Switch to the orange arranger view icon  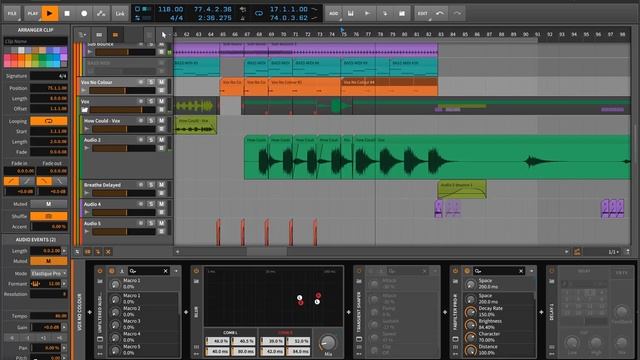click(x=115, y=35)
